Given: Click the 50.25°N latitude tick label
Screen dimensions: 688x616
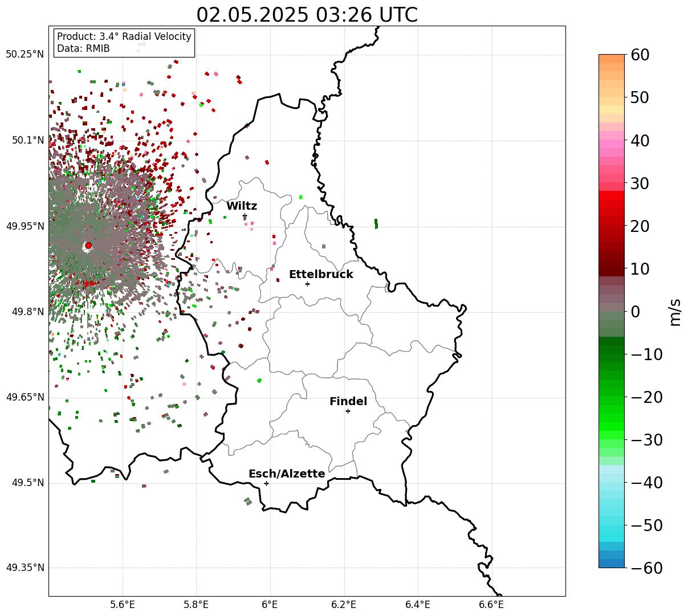Looking at the screenshot, I should [x=25, y=55].
